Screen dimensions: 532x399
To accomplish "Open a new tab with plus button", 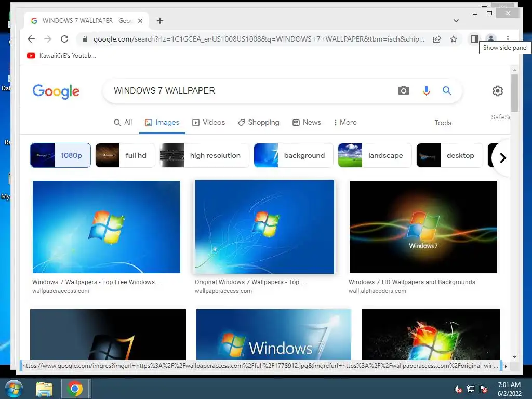I will tap(160, 21).
